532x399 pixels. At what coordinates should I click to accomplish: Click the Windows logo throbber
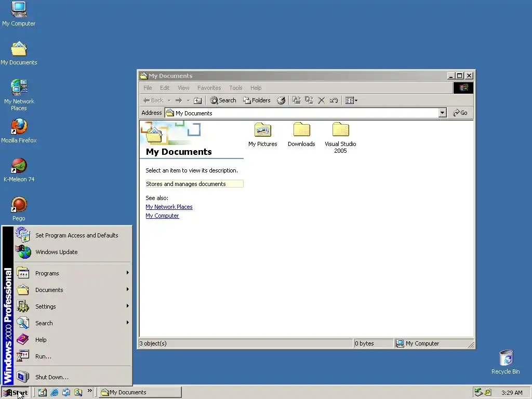click(463, 88)
